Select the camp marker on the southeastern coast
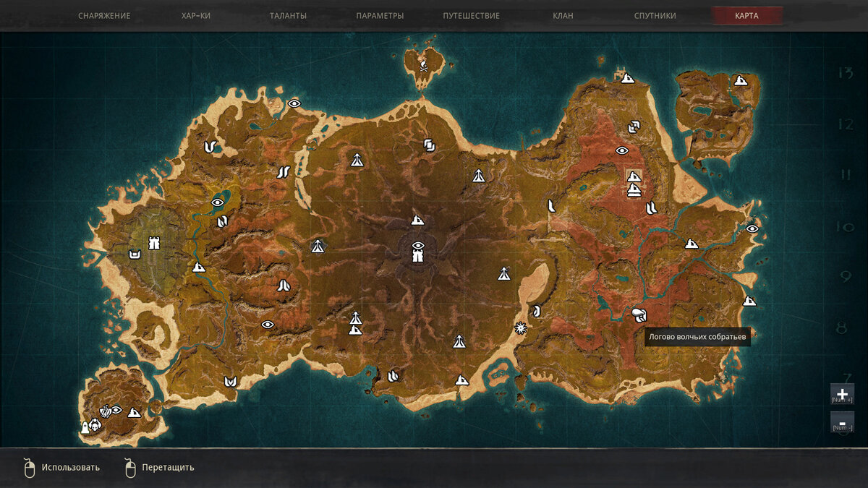 pos(749,301)
